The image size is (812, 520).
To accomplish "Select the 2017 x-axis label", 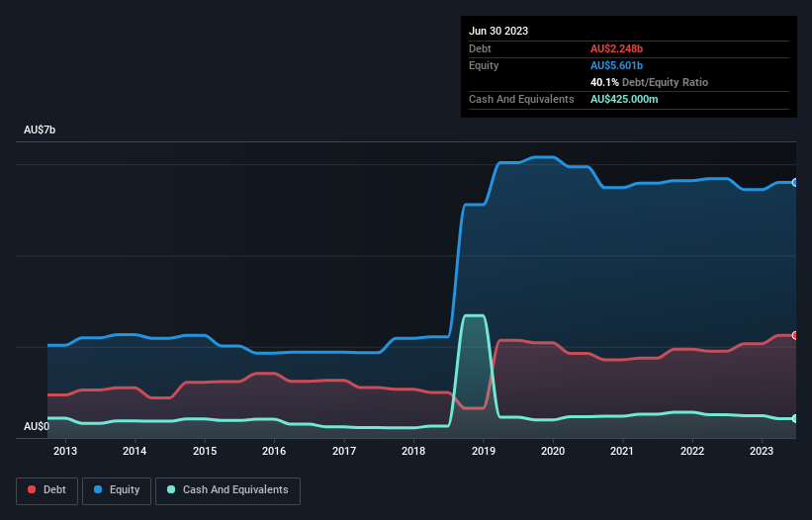I will click(x=344, y=451).
